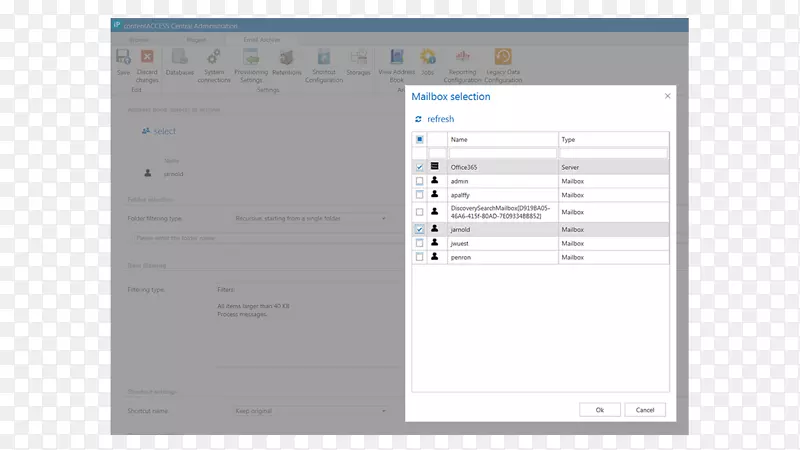The height and width of the screenshot is (450, 800).
Task: Open the Databases settings icon
Action: pyautogui.click(x=180, y=57)
